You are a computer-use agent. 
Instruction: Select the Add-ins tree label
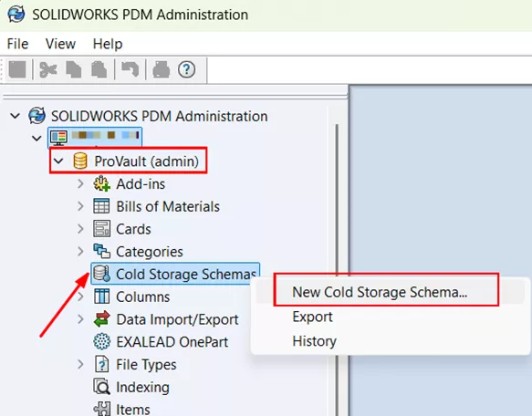141,184
